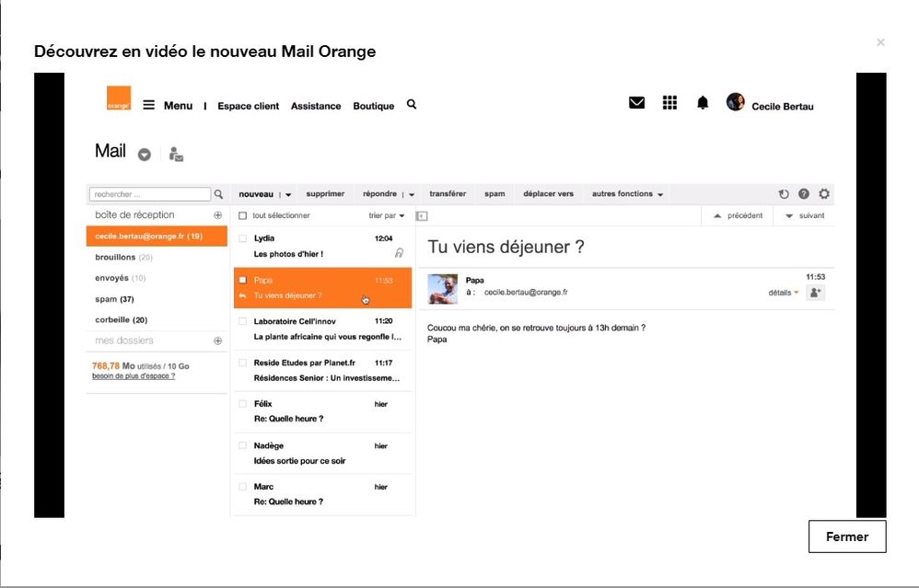Open the trier par sort dropdown
This screenshot has width=919, height=588.
click(x=386, y=215)
